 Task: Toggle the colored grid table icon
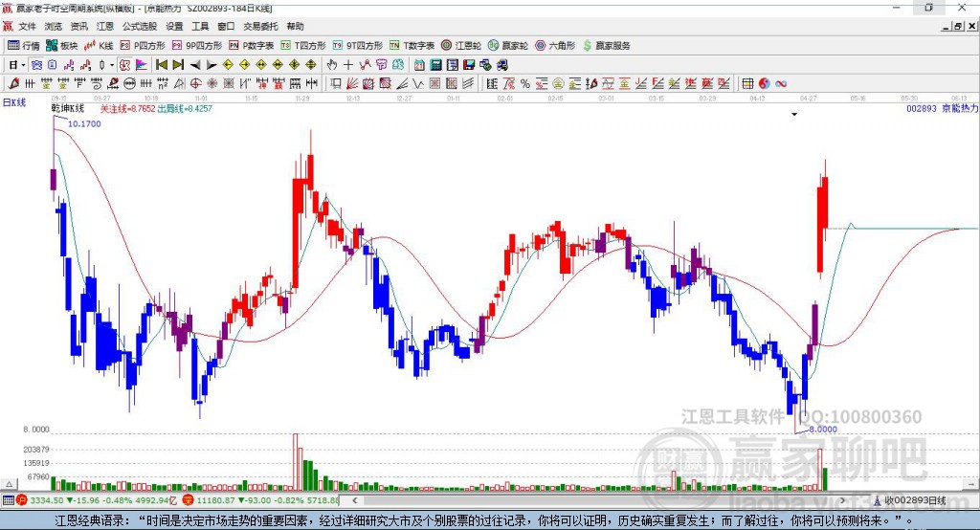[x=747, y=84]
